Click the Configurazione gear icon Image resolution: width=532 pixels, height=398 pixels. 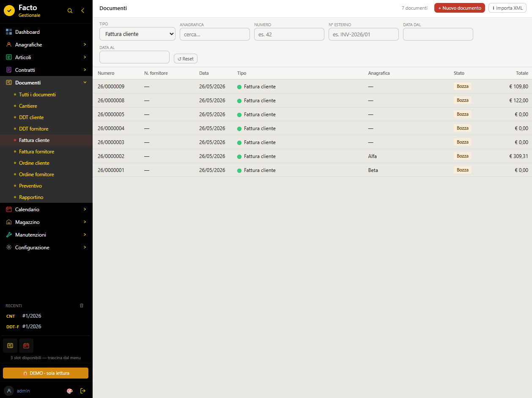pos(9,247)
